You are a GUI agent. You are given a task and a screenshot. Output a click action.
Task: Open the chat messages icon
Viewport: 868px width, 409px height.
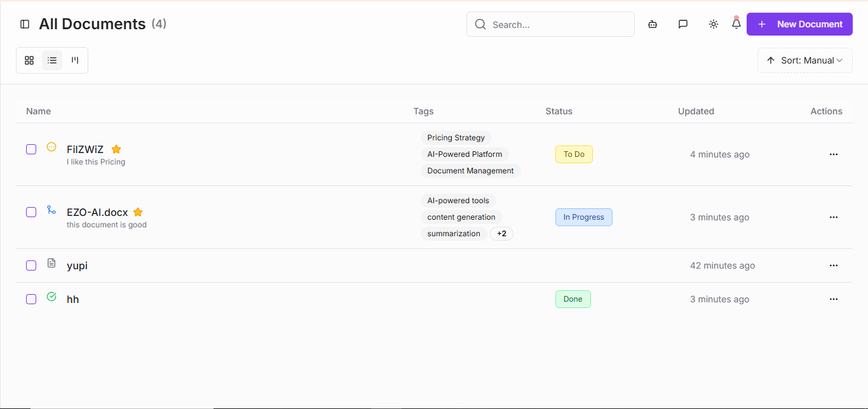pyautogui.click(x=683, y=24)
